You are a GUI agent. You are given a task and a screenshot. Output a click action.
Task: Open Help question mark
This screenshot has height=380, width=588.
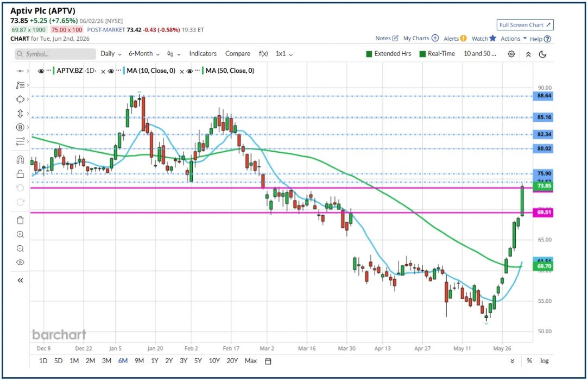[x=547, y=39]
